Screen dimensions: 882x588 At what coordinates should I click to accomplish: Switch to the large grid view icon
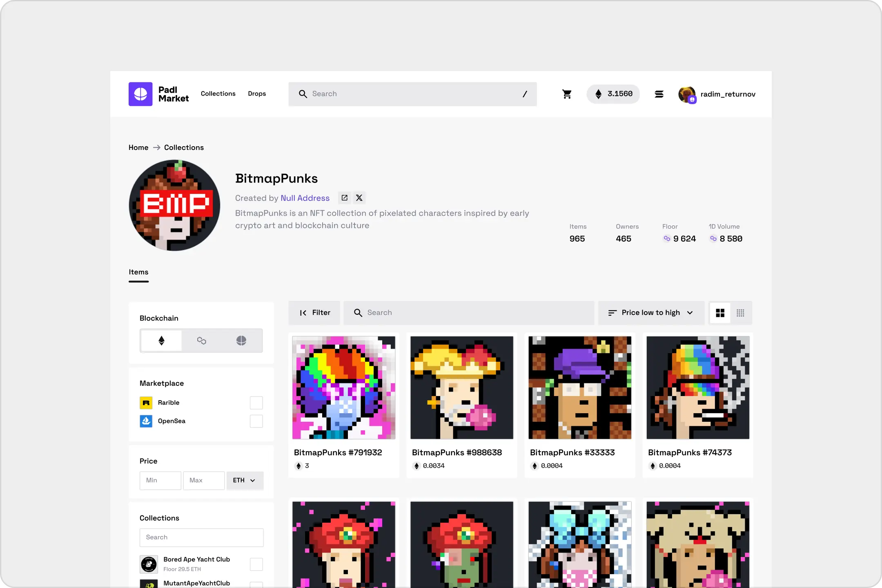[720, 313]
